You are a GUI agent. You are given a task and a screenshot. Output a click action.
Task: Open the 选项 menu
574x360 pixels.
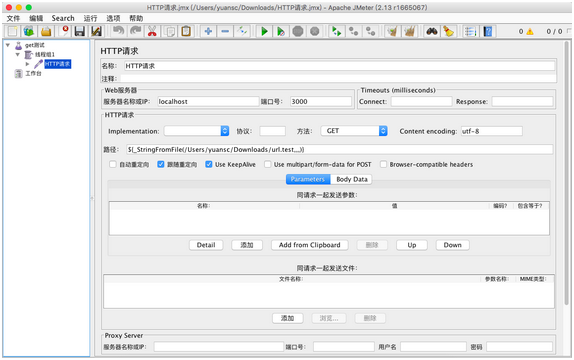click(x=113, y=18)
